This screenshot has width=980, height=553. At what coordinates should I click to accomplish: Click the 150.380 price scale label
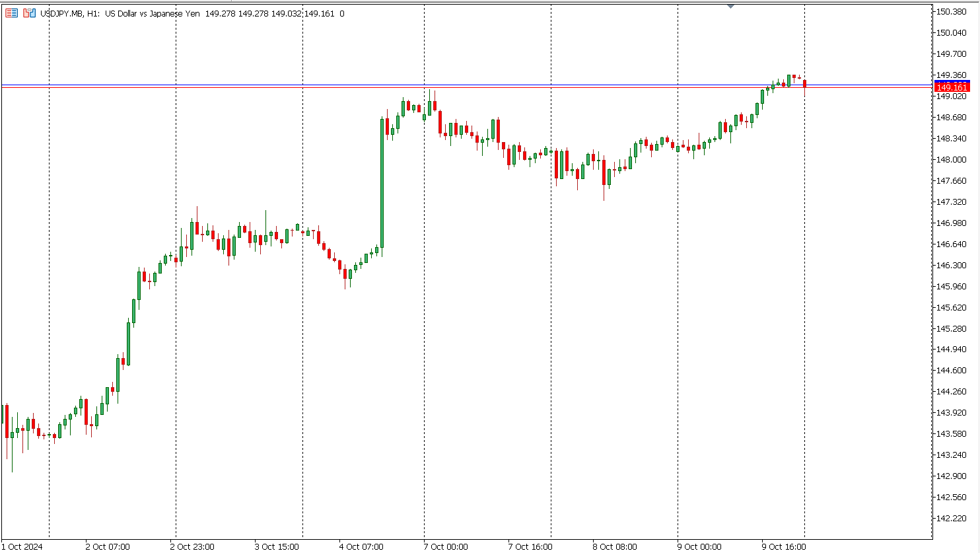coord(952,11)
